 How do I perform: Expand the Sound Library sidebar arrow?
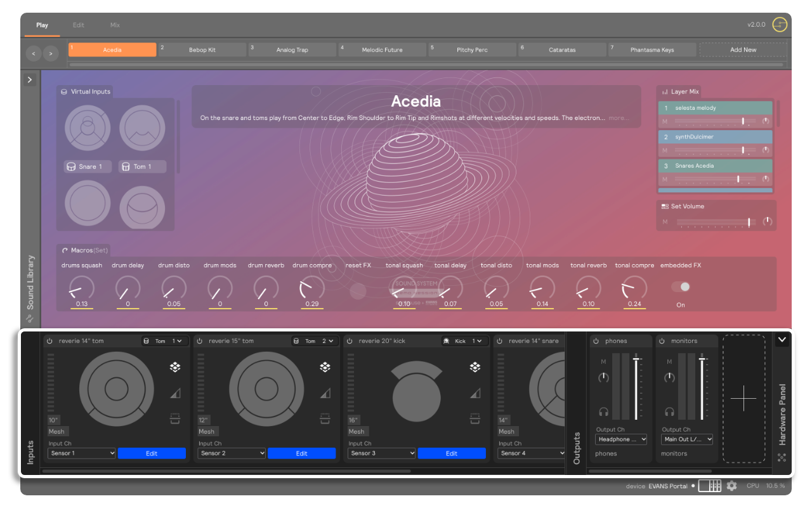(x=30, y=80)
